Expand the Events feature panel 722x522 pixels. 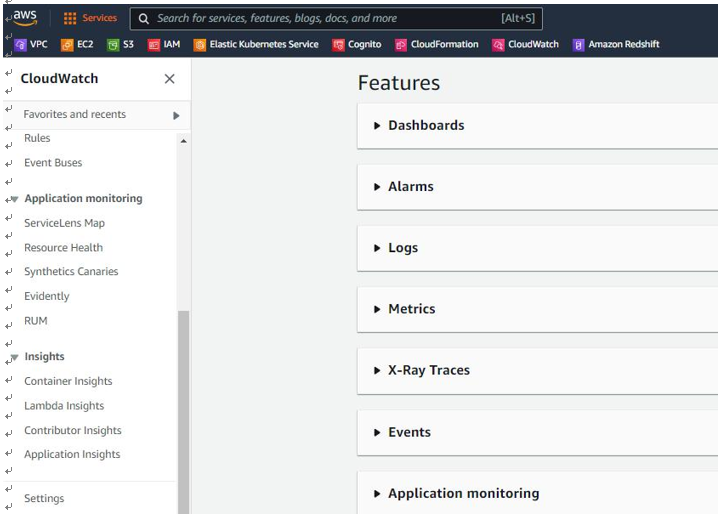click(x=377, y=433)
